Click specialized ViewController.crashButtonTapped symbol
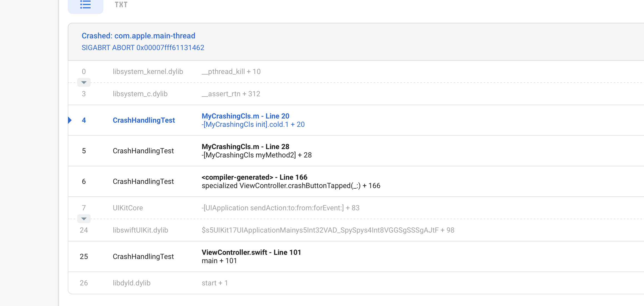The image size is (644, 306). click(291, 186)
